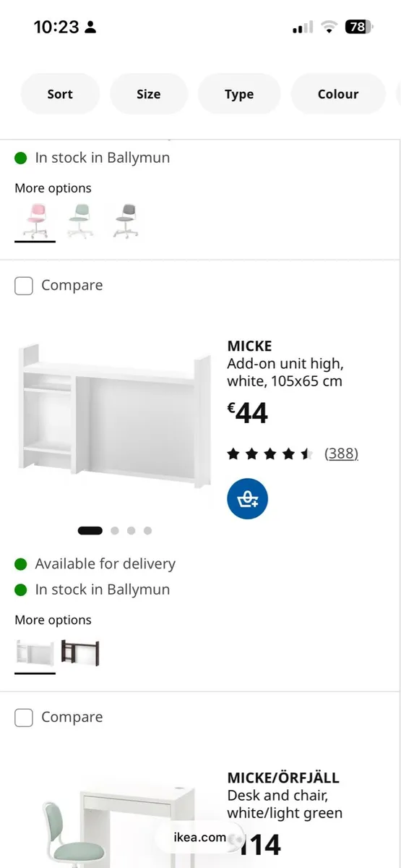Tap the Wi-Fi icon in status bar
Viewport: 401px width, 868px height.
click(329, 27)
